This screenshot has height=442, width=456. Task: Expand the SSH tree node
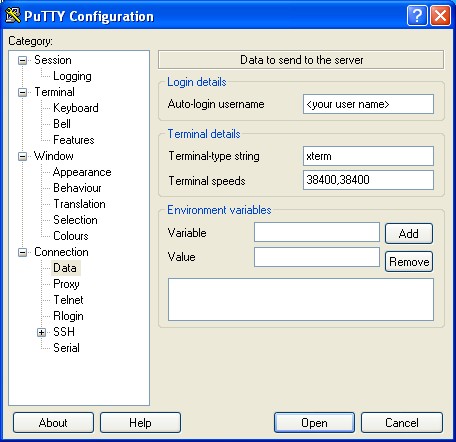click(41, 332)
